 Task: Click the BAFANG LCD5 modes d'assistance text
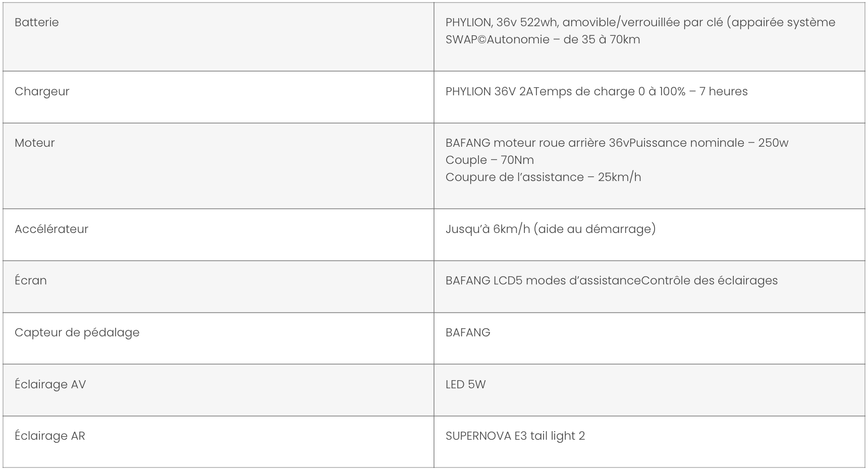coord(542,281)
